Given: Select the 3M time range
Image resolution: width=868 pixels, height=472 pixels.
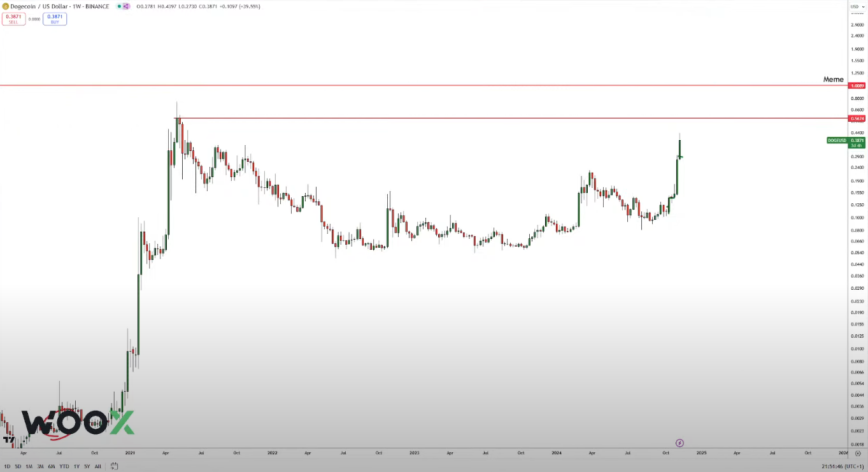Looking at the screenshot, I should pyautogui.click(x=40, y=466).
